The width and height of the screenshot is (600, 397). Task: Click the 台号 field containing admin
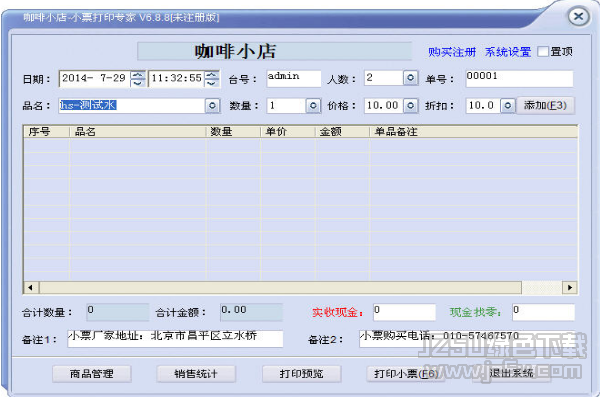pos(293,78)
